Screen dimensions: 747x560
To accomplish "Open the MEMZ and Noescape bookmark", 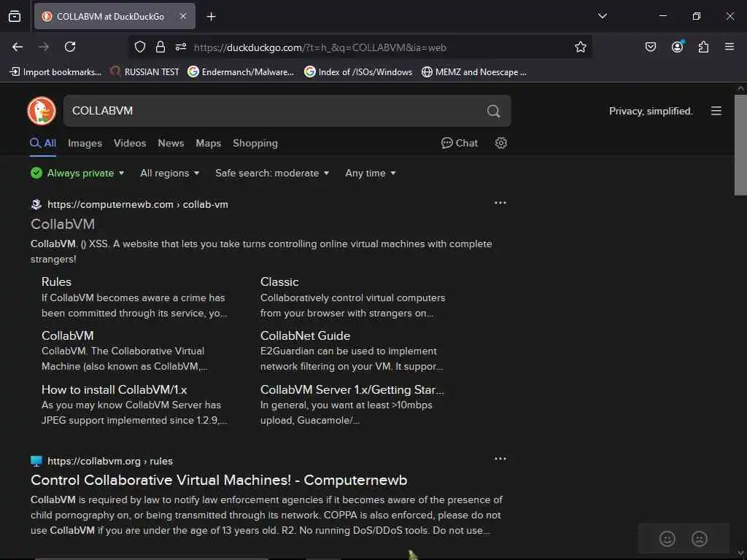I will (474, 72).
